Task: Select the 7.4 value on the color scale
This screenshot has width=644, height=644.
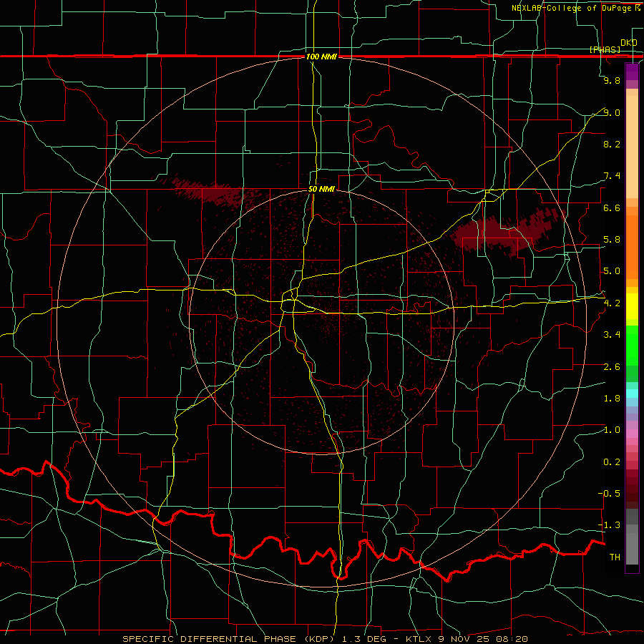Action: (612, 176)
